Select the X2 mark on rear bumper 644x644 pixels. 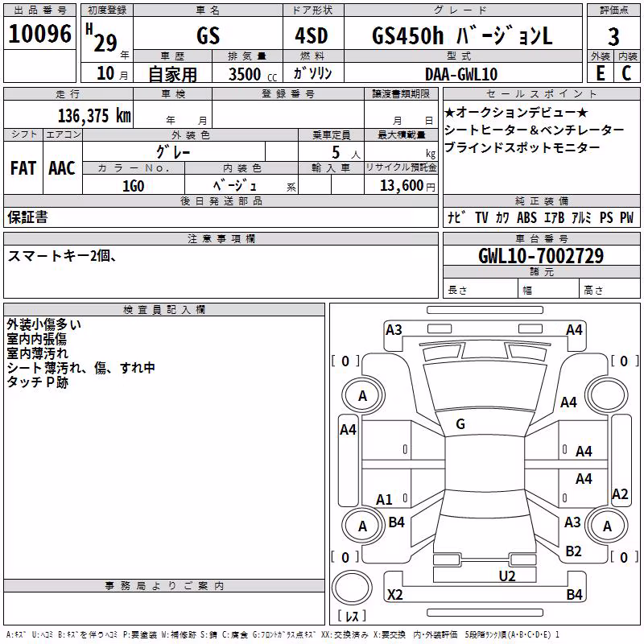tap(395, 595)
